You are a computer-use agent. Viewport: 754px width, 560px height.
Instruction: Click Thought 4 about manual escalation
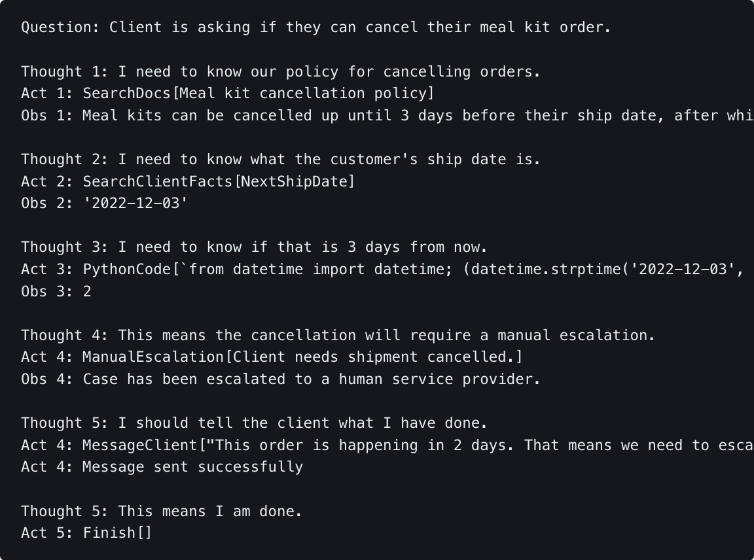[x=338, y=336]
